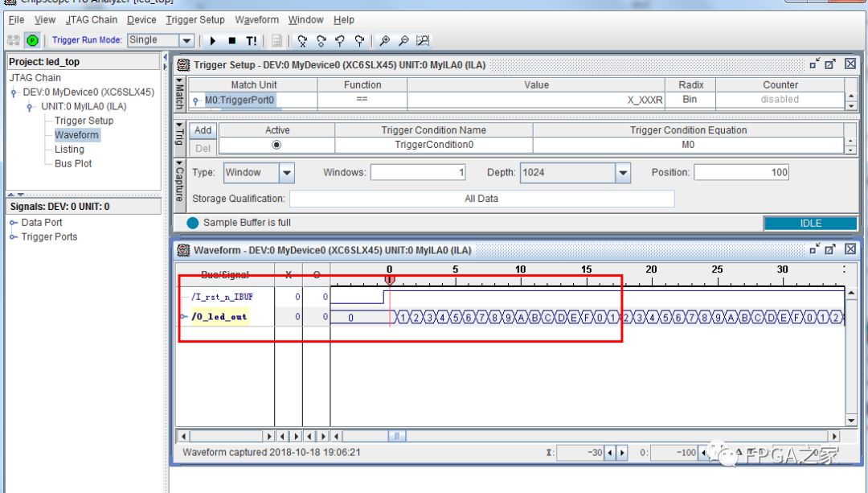868x493 pixels.
Task: Open the Depth 1024 dropdown
Action: pyautogui.click(x=623, y=173)
